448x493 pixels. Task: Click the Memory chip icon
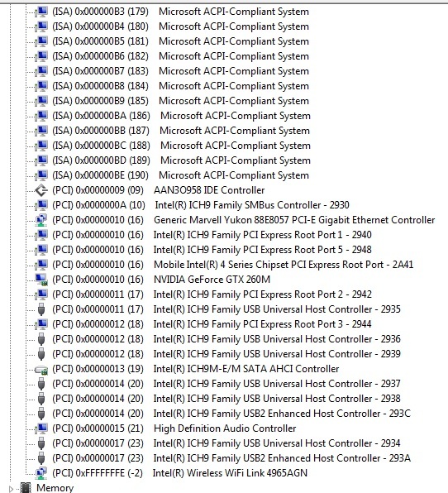pos(26,488)
